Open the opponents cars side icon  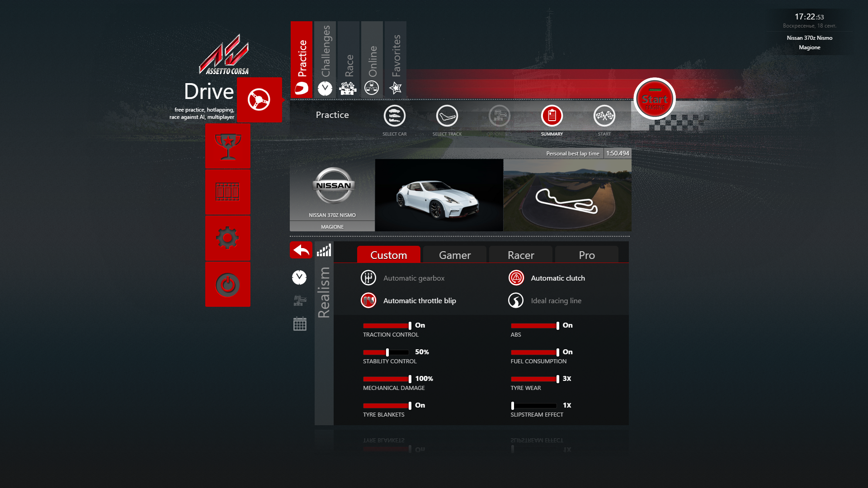pos(300,300)
